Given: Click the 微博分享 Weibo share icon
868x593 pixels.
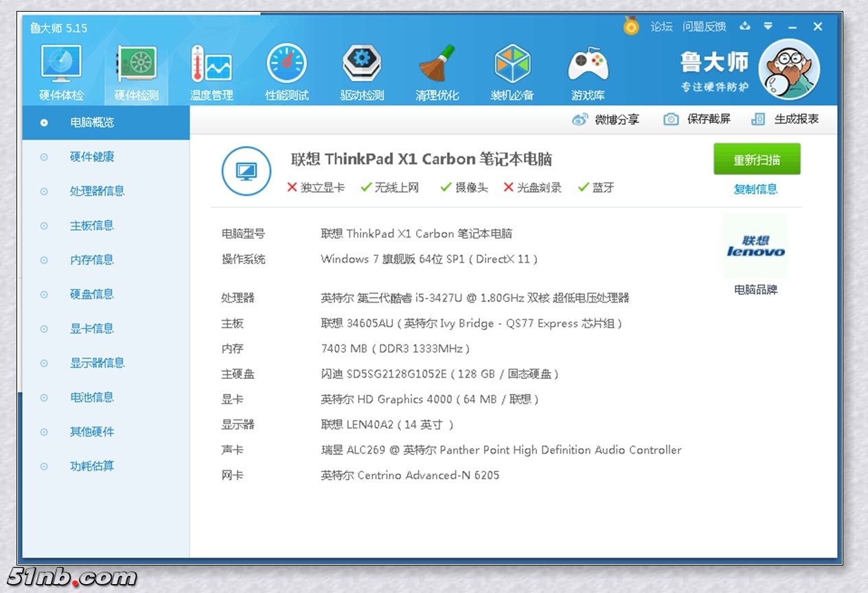Looking at the screenshot, I should coord(580,119).
